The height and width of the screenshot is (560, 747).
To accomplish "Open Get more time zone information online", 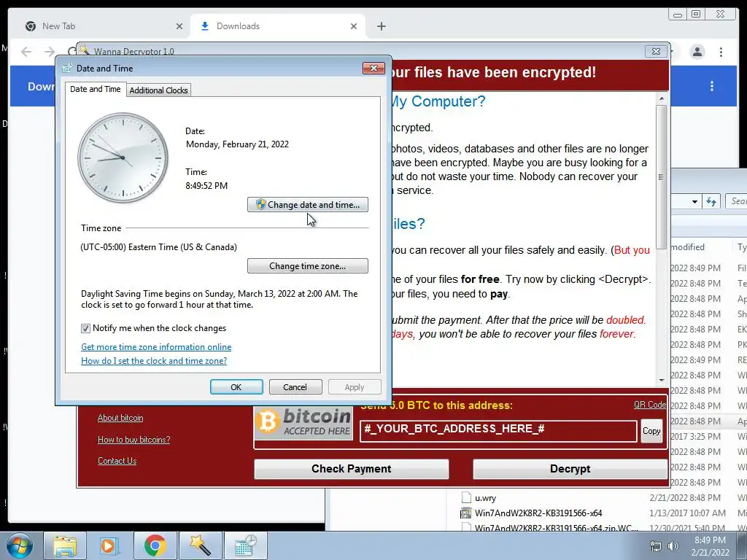I will [x=156, y=346].
